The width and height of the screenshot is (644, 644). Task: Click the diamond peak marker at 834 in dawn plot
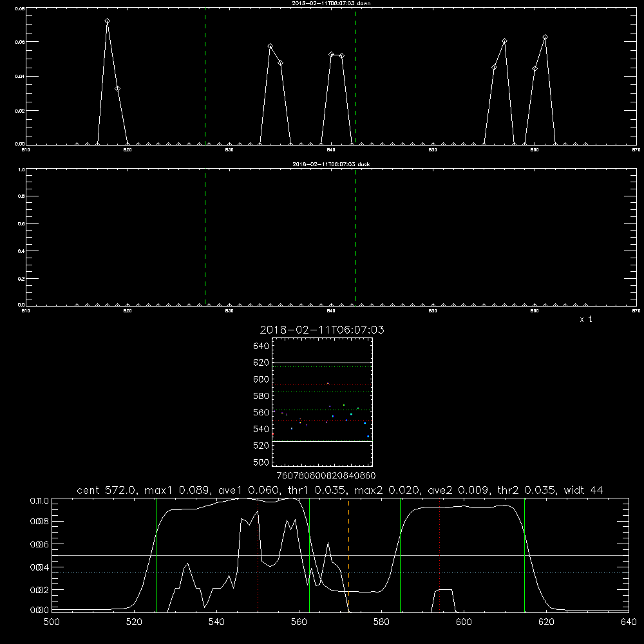[270, 46]
